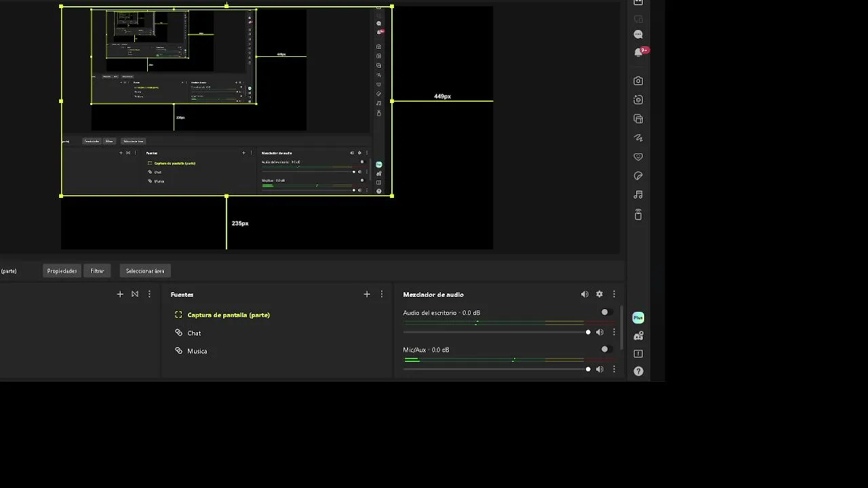
Task: Click the camera icon in right sidebar
Action: click(638, 81)
